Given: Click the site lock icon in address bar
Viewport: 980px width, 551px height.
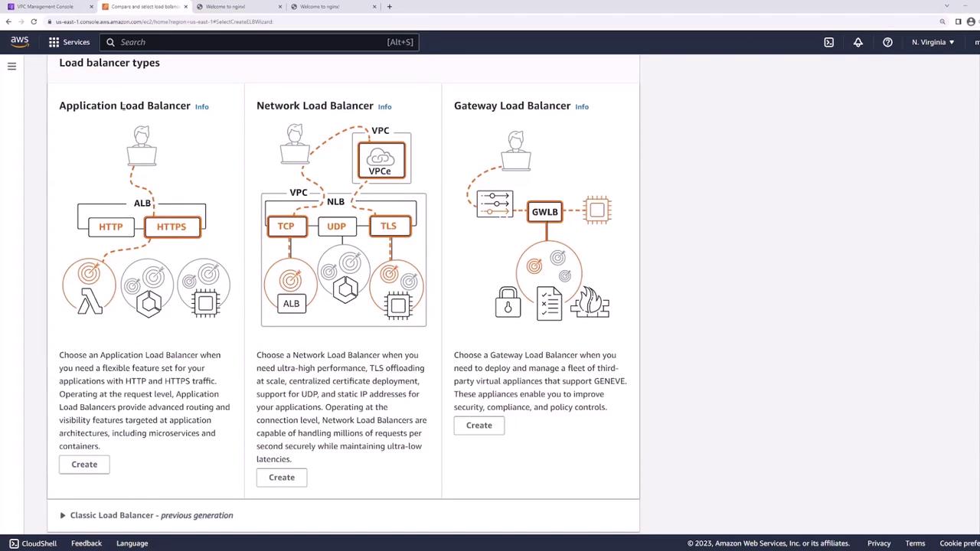Looking at the screenshot, I should click(x=50, y=21).
